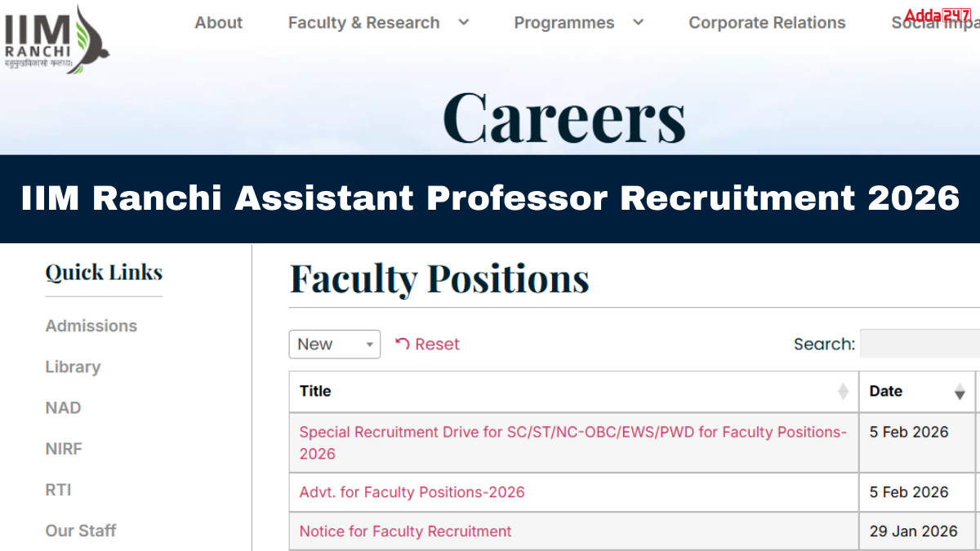Expand the Programmes menu chevron
Screen dimensions: 980x551
click(639, 22)
